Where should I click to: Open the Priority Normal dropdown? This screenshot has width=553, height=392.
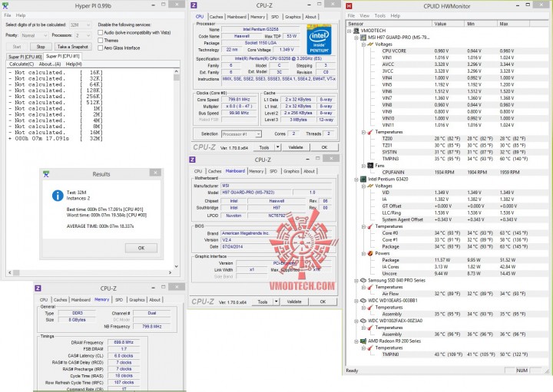[45, 35]
